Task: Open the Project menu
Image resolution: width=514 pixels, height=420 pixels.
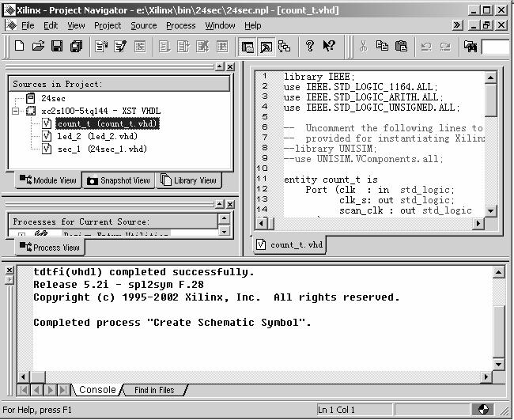Action: (x=108, y=25)
